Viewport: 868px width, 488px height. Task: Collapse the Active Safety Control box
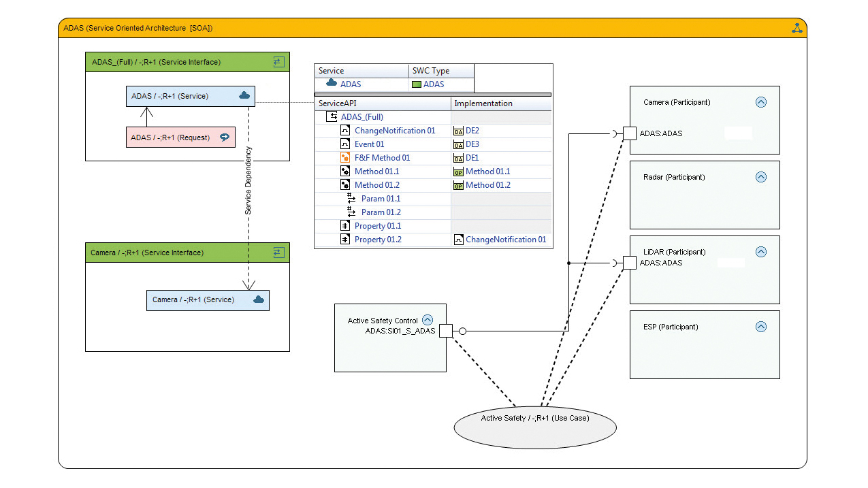click(428, 320)
